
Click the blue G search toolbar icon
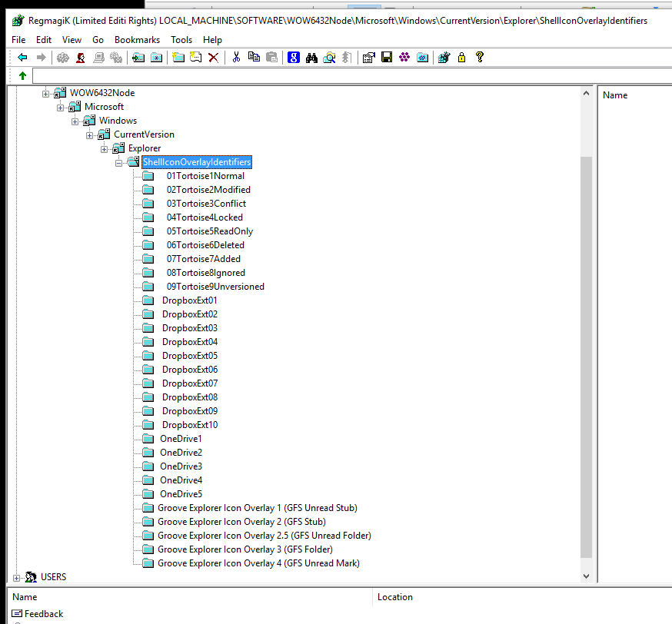(x=294, y=57)
